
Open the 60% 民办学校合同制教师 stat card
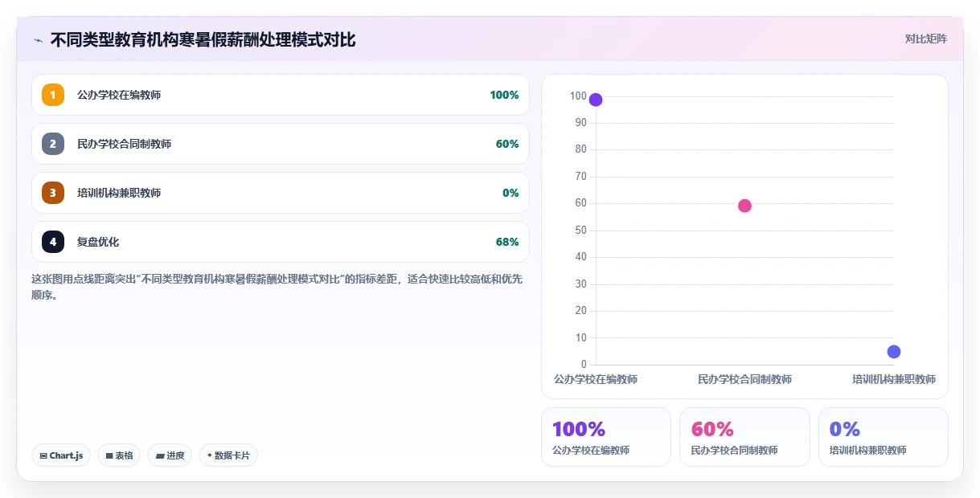click(x=744, y=437)
